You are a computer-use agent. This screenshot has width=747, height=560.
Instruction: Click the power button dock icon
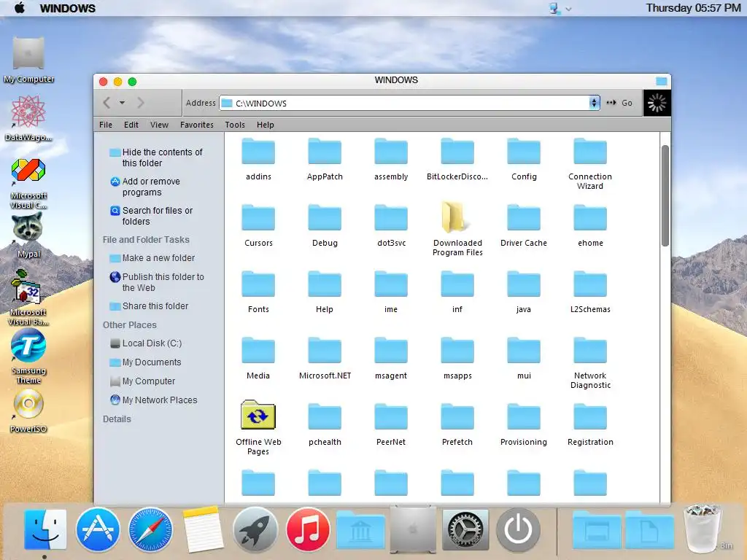tap(518, 529)
